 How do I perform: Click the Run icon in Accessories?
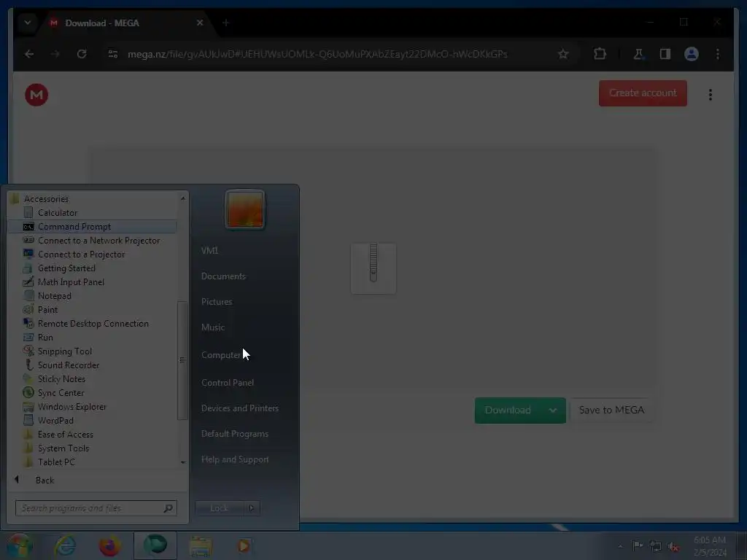(28, 337)
